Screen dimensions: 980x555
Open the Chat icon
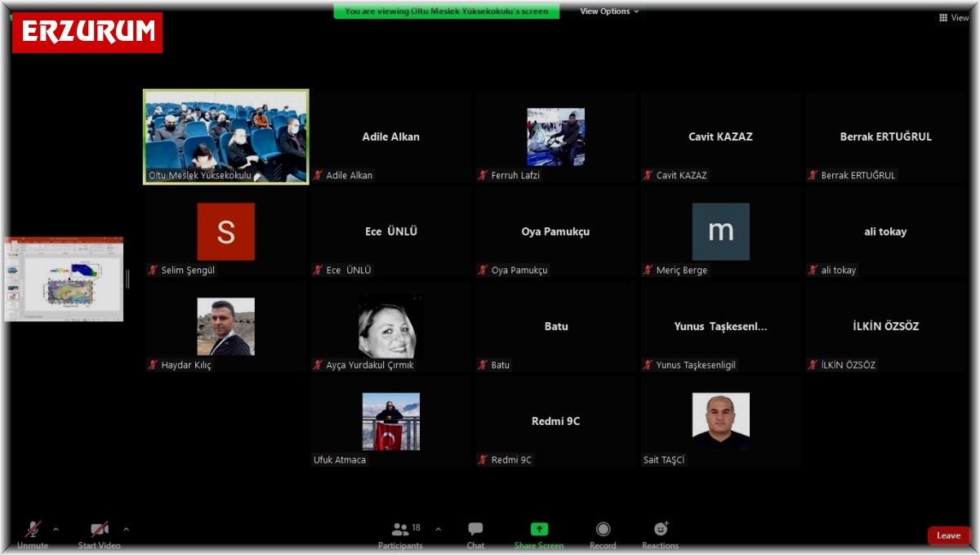coord(475,530)
